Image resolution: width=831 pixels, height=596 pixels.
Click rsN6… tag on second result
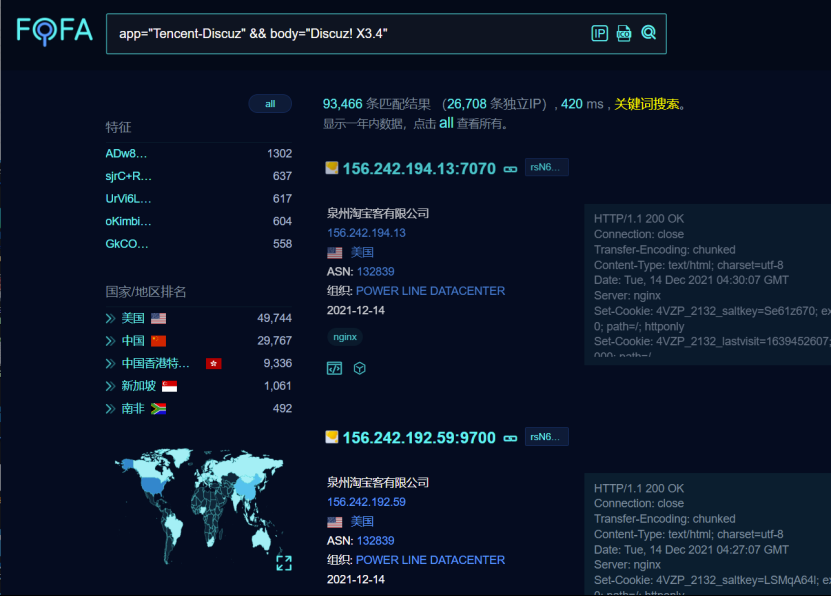546,437
